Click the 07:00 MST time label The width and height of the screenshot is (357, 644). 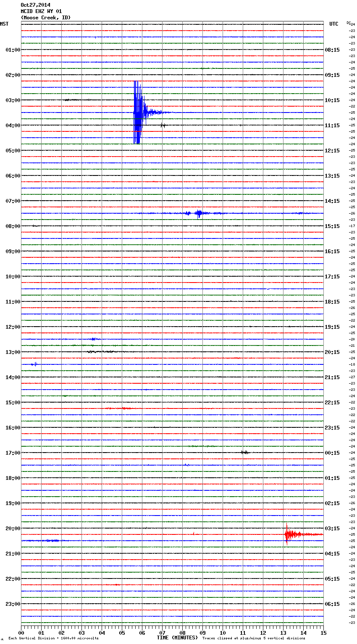click(x=13, y=201)
